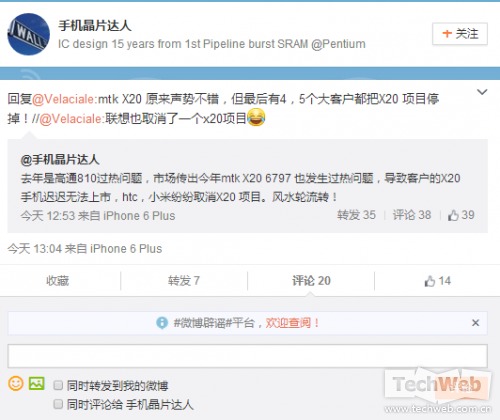Open the 转发 7 tab

pos(184,281)
